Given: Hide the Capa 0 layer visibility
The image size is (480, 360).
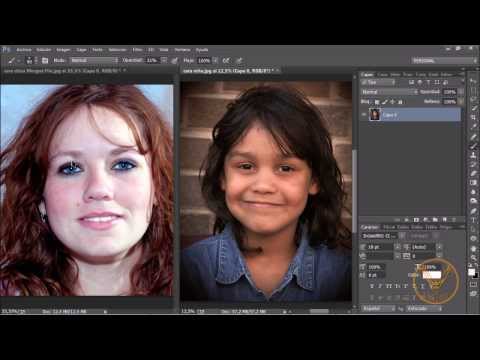Looking at the screenshot, I should click(x=364, y=114).
